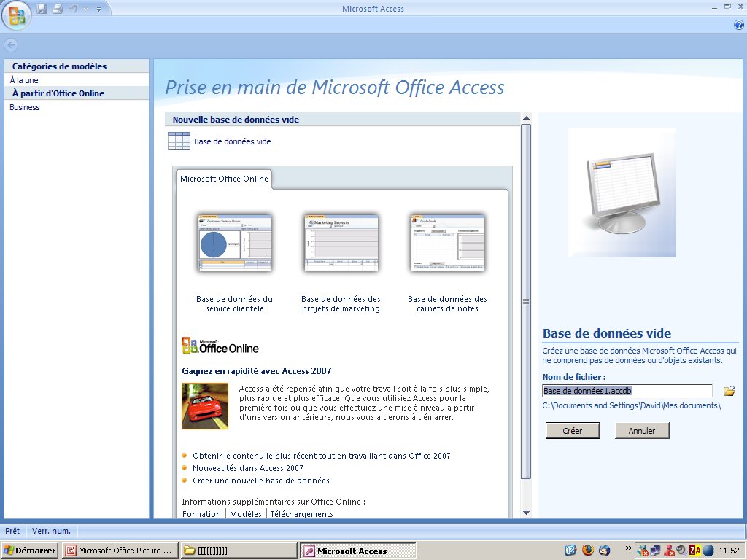Viewport: 747px width, 560px height.
Task: Click the 'Prêt' status bar text
Action: coord(12,531)
